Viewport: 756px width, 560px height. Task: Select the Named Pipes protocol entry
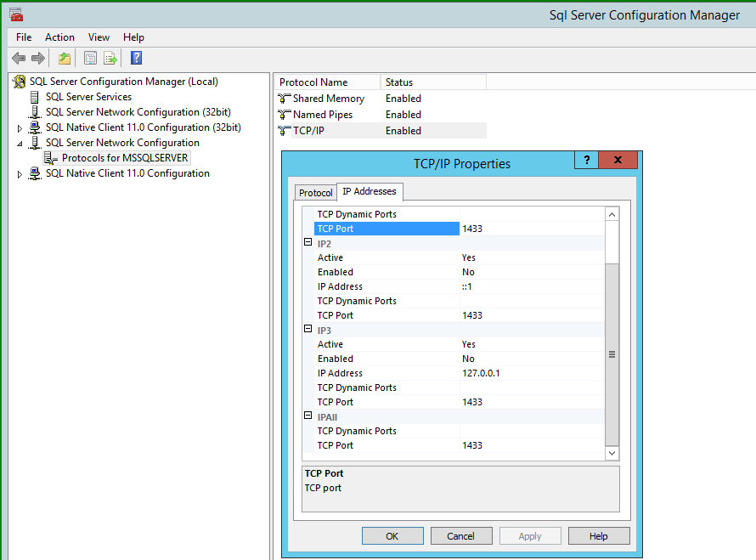point(325,114)
